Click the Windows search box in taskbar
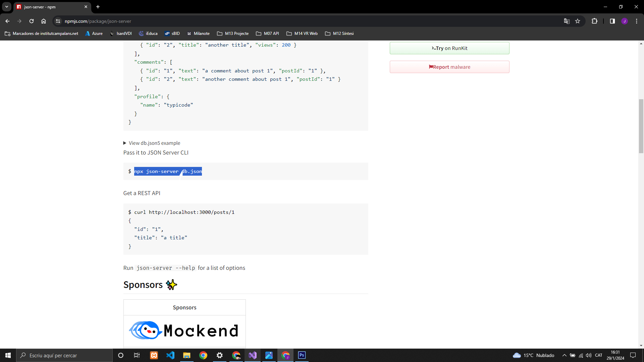644x362 pixels. pyautogui.click(x=64, y=355)
